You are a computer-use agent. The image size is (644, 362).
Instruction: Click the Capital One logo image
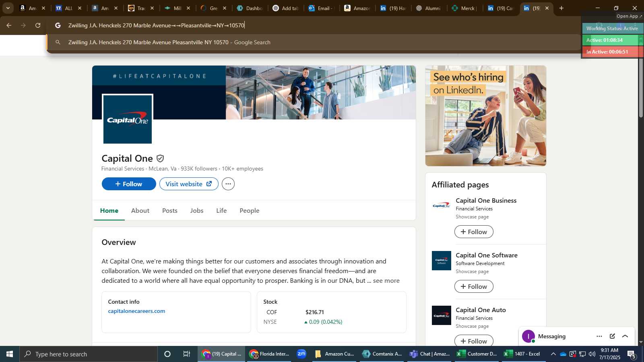click(x=128, y=119)
